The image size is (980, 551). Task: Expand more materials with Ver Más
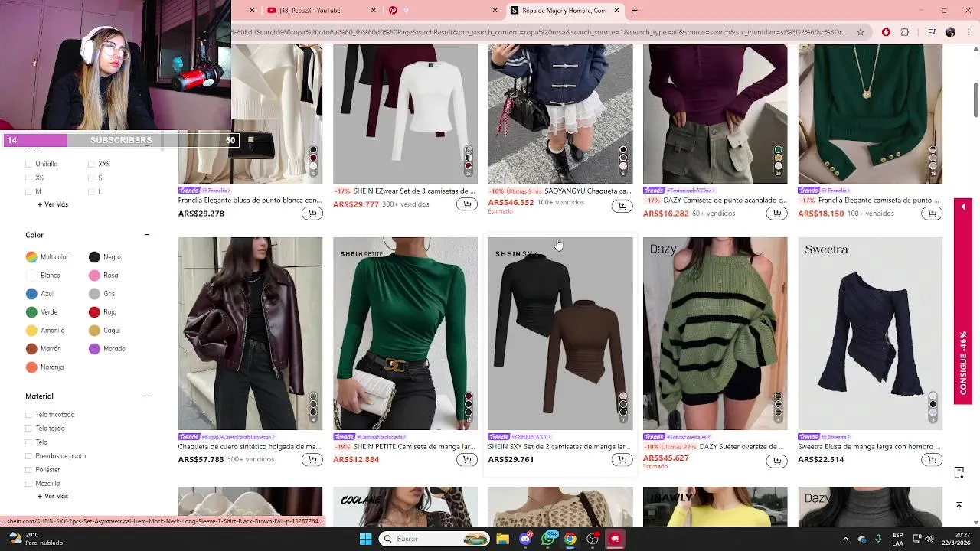tap(53, 496)
